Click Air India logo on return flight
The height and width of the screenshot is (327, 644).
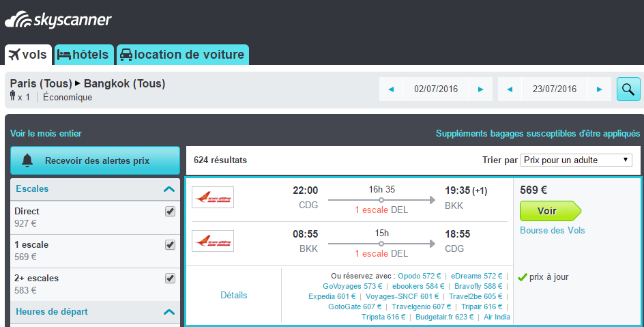pos(213,241)
